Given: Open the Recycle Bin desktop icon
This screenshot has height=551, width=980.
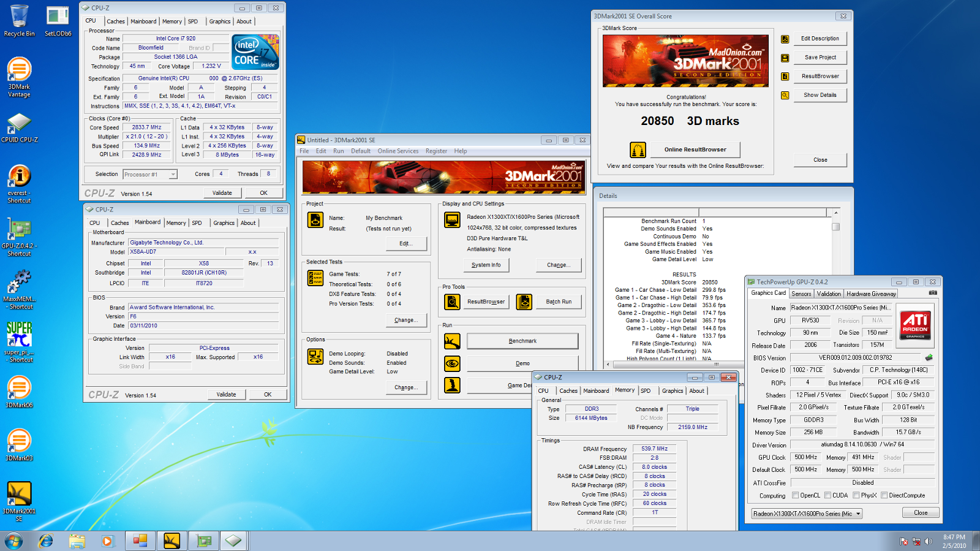Looking at the screenshot, I should pyautogui.click(x=19, y=21).
